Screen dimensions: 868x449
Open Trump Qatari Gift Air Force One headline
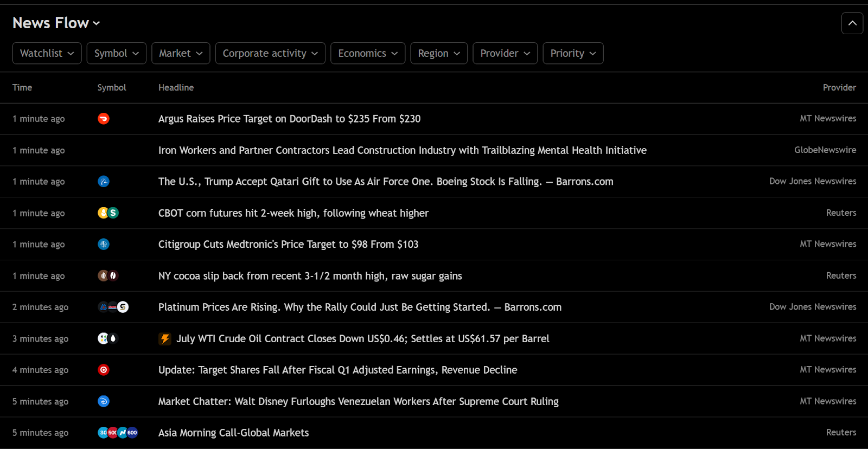tap(386, 182)
